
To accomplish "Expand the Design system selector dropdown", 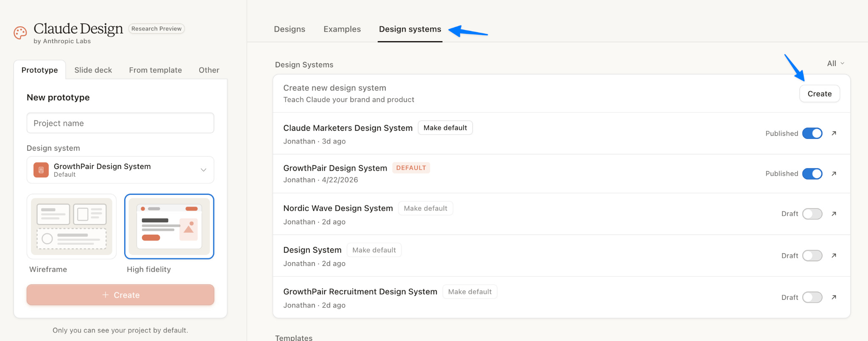I will pyautogui.click(x=120, y=170).
